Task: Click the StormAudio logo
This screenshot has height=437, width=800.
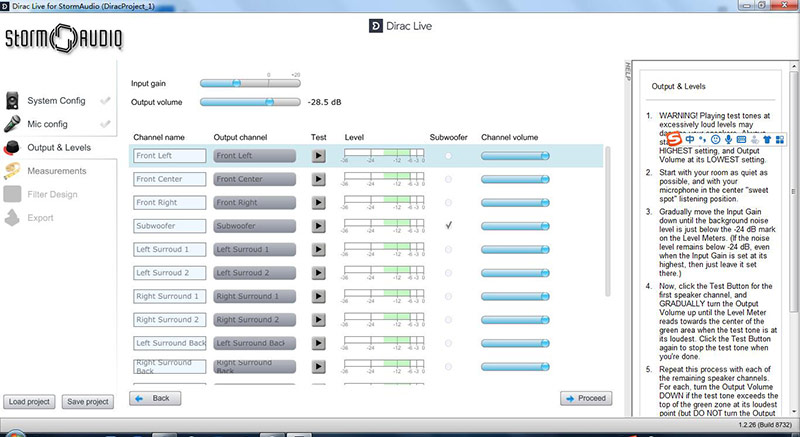Action: click(63, 38)
